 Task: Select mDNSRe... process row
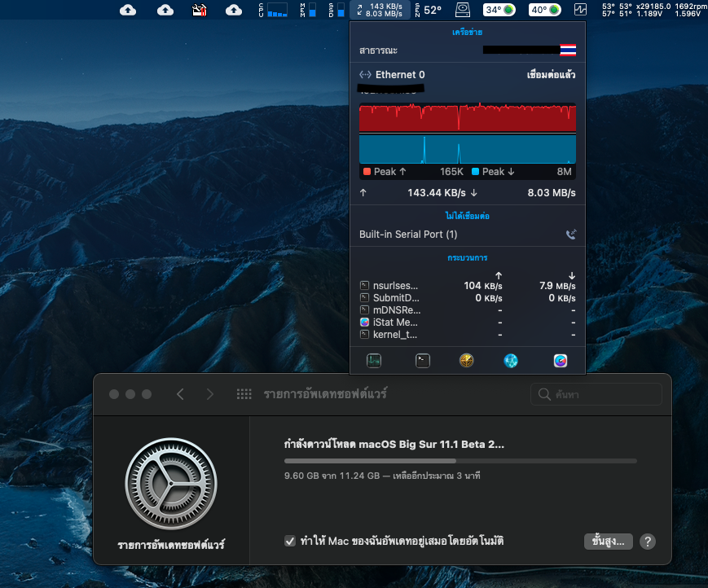click(468, 310)
